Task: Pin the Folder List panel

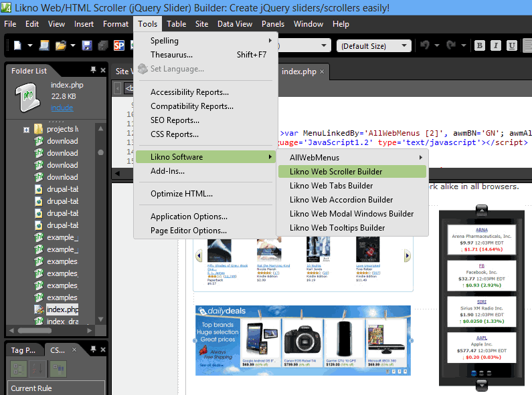Action: click(x=93, y=70)
